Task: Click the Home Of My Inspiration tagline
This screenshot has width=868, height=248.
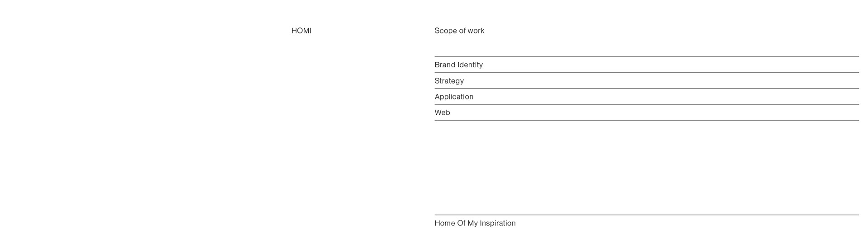Action: 475,223
